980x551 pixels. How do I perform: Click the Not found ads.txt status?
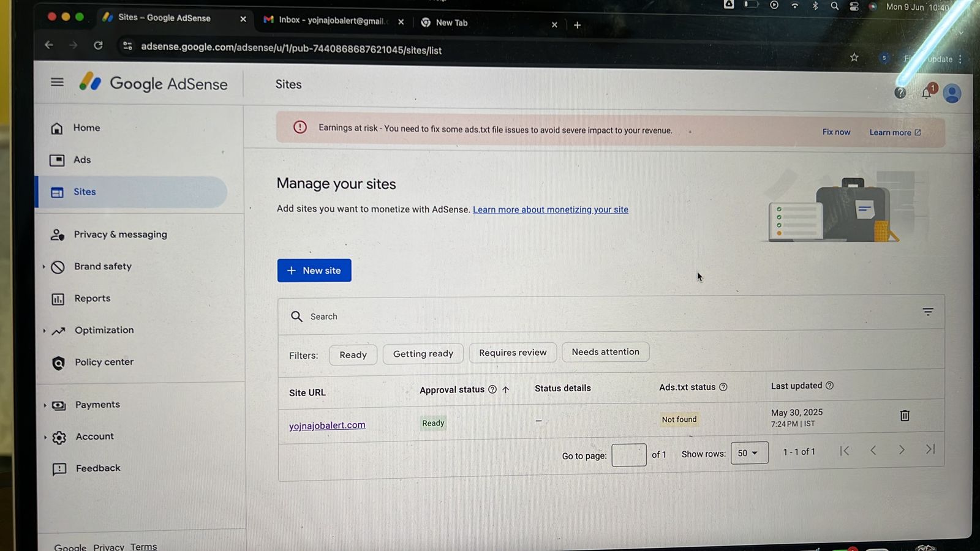coord(679,419)
